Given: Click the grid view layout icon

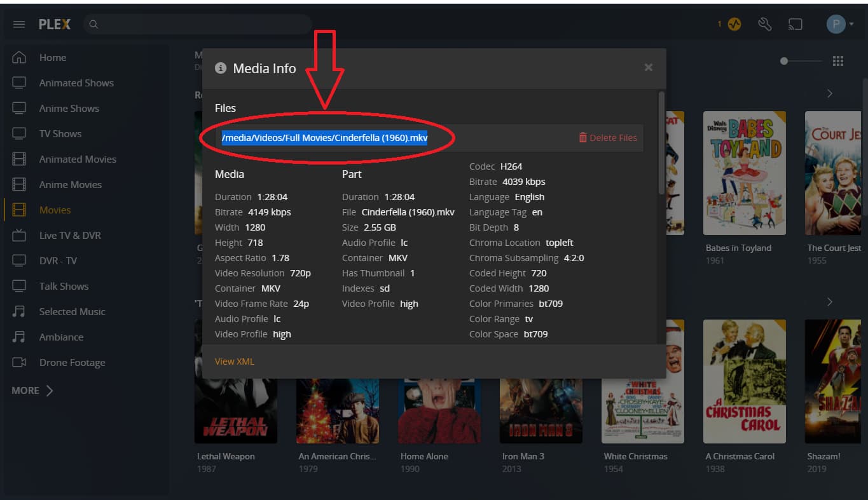Looking at the screenshot, I should [x=838, y=61].
